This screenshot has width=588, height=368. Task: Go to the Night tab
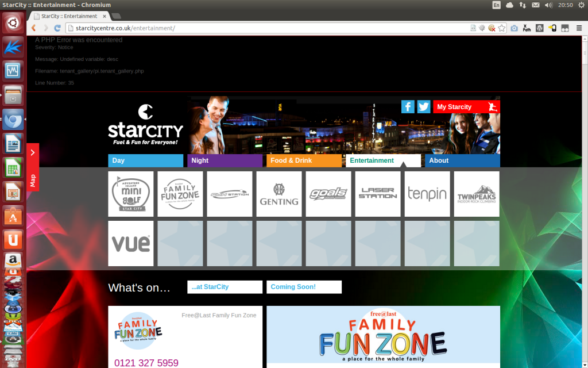click(x=225, y=160)
